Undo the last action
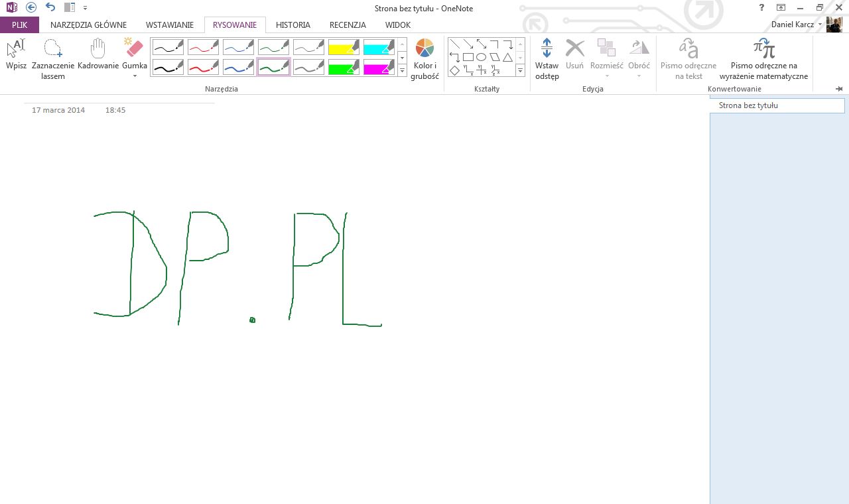Image resolution: width=849 pixels, height=504 pixels. pos(50,7)
